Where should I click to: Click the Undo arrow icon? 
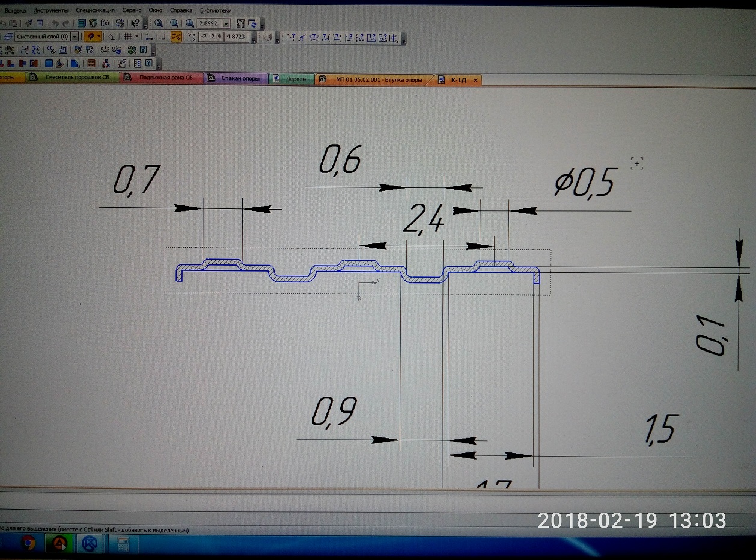click(55, 23)
